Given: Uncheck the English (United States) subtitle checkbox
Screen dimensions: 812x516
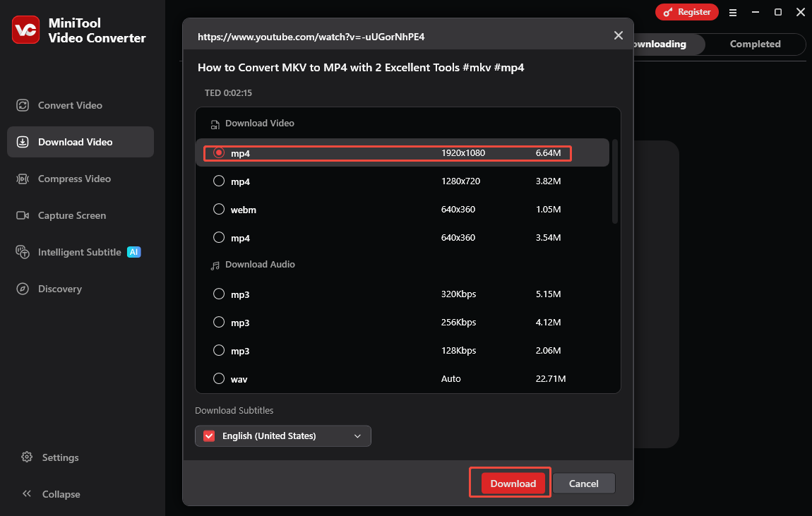Looking at the screenshot, I should coord(209,436).
